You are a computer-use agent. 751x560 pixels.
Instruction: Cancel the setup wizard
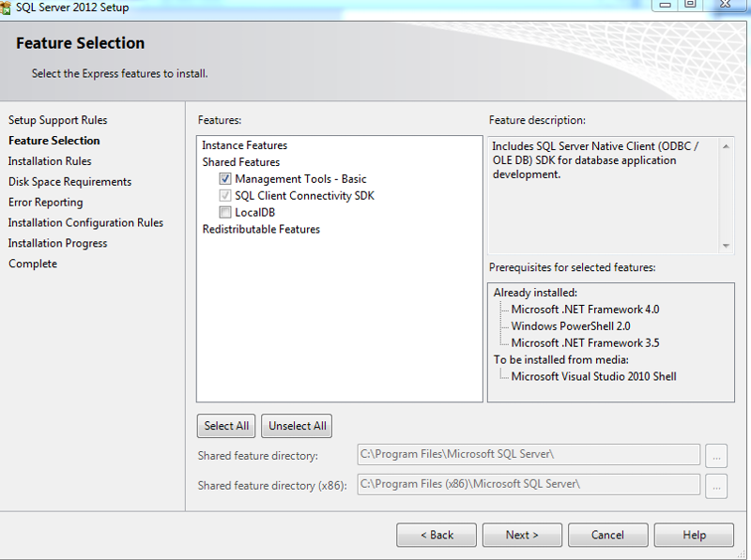pos(607,535)
